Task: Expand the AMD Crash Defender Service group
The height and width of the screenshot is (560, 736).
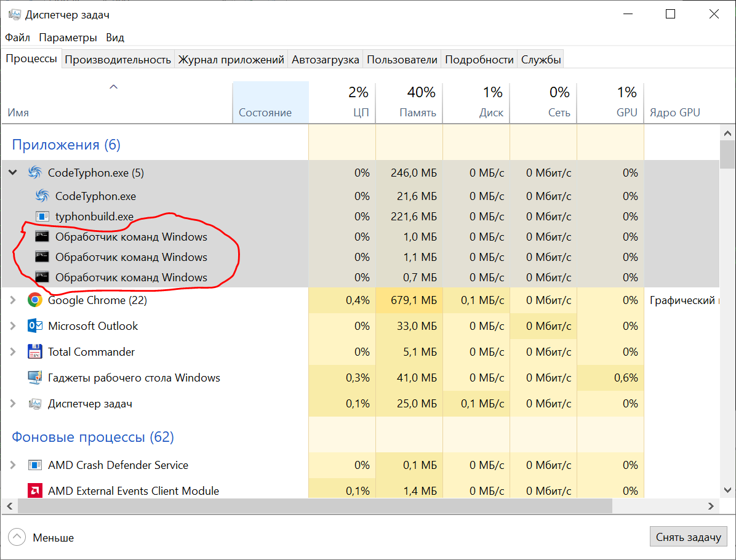Action: (x=13, y=465)
